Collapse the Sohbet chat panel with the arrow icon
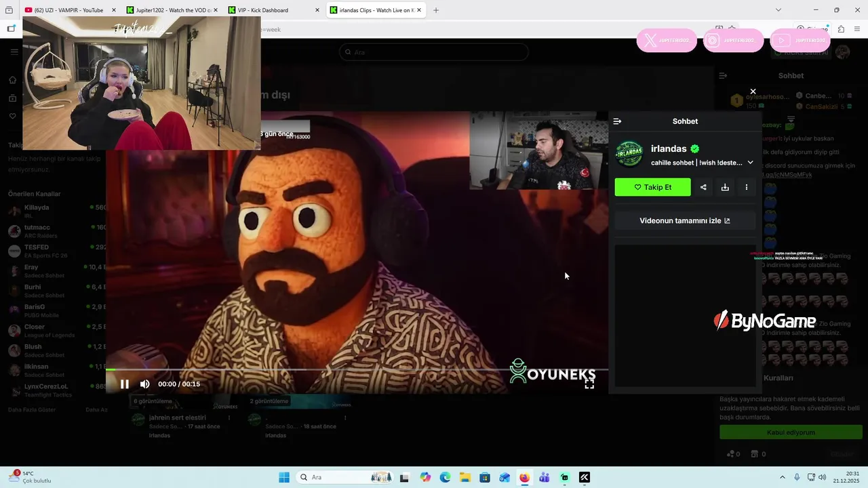The image size is (868, 488). [x=617, y=121]
